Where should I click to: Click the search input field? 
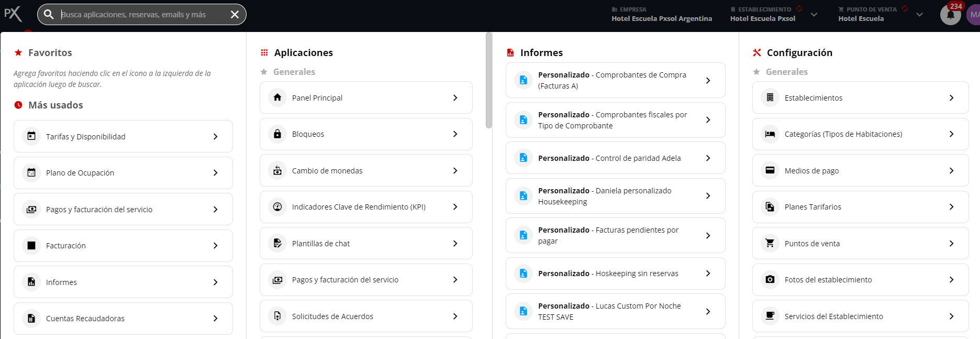pyautogui.click(x=141, y=15)
